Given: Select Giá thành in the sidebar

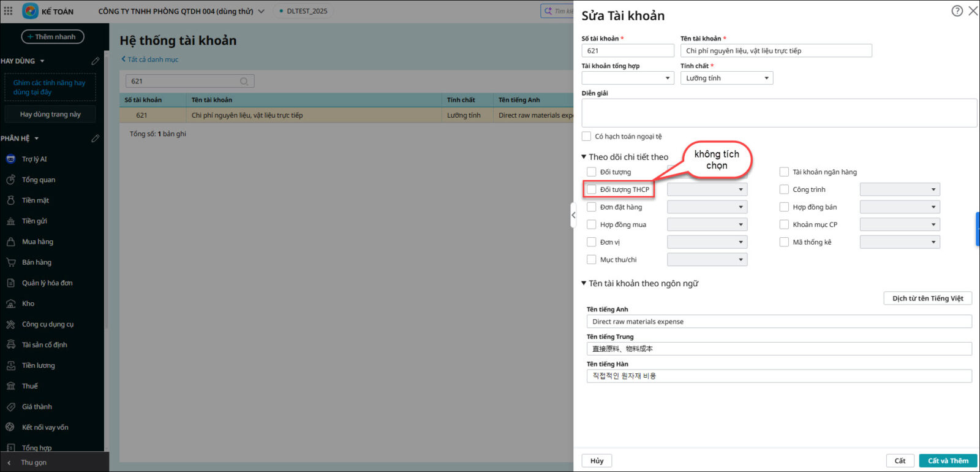Looking at the screenshot, I should pos(37,406).
